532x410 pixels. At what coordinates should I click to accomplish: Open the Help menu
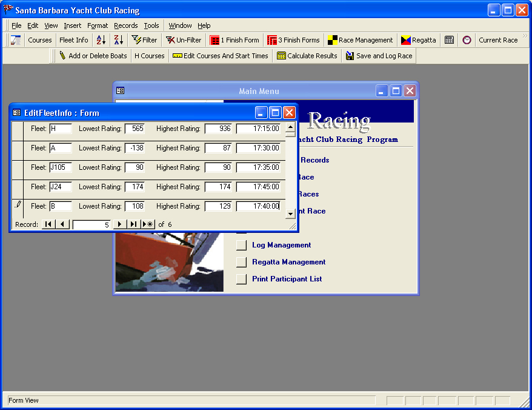click(204, 25)
